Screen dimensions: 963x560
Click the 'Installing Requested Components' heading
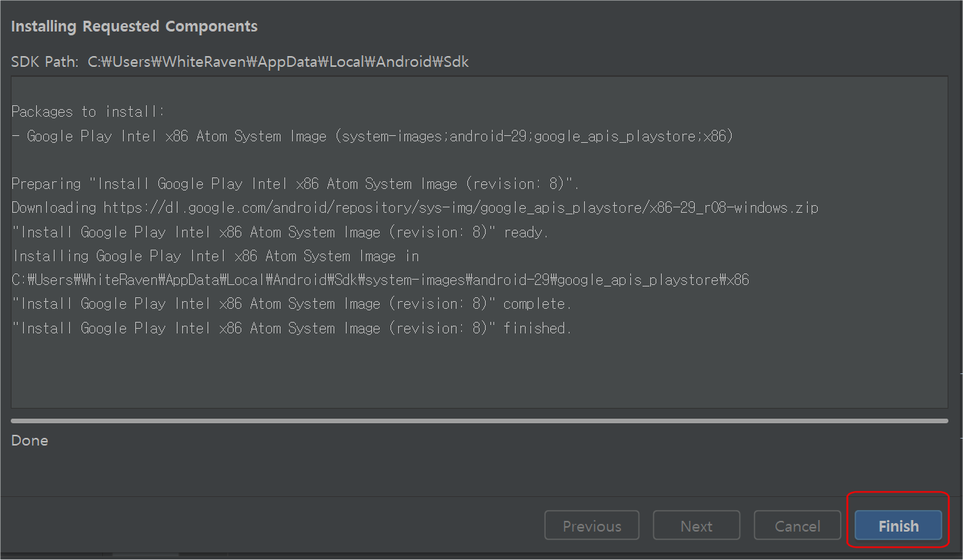[x=134, y=26]
